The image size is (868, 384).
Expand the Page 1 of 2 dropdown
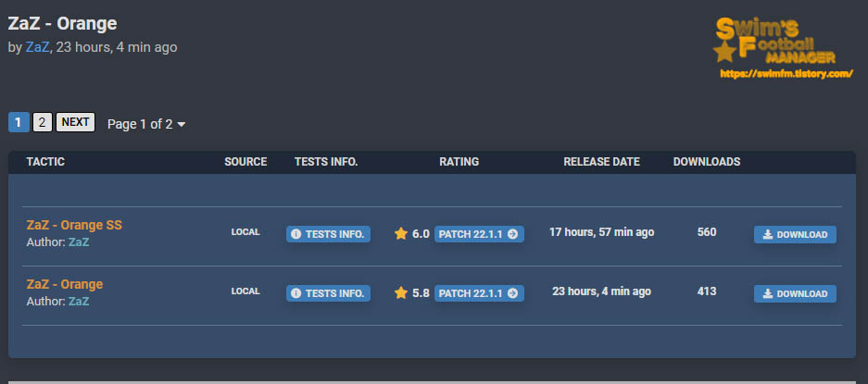click(x=146, y=124)
